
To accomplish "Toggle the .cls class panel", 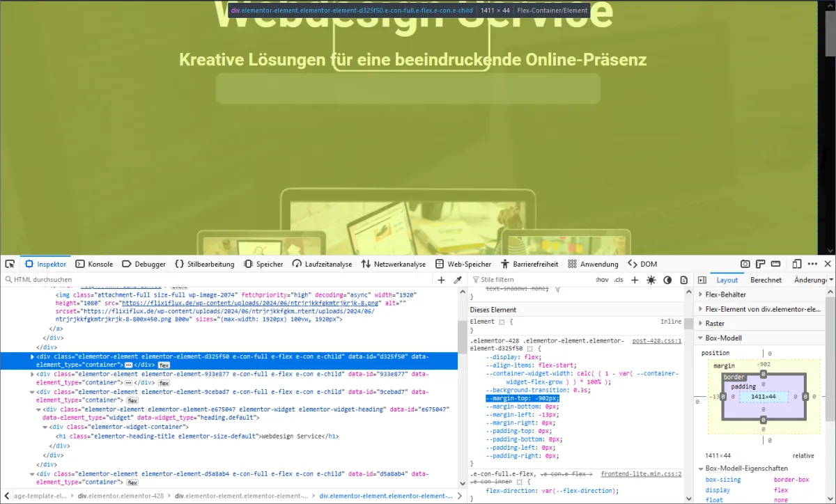I will click(x=619, y=280).
